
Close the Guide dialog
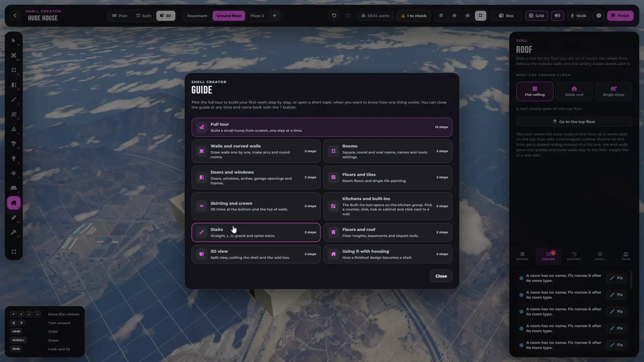tap(441, 276)
